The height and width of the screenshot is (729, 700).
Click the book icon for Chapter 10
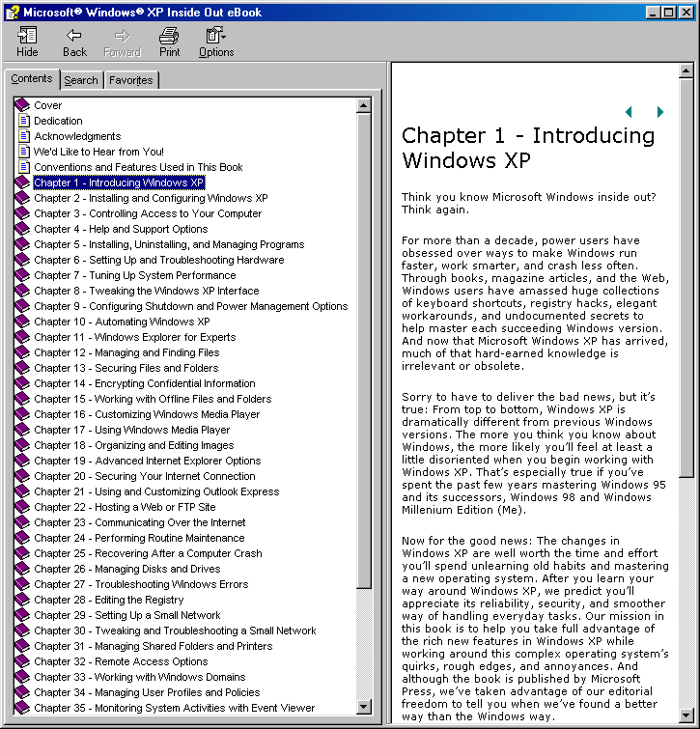22,322
